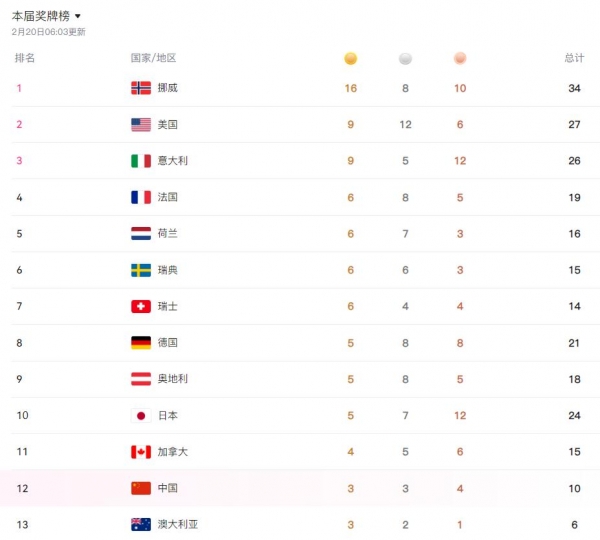The height and width of the screenshot is (540, 600).
Task: Click the 国家/地区 column header
Action: click(153, 58)
